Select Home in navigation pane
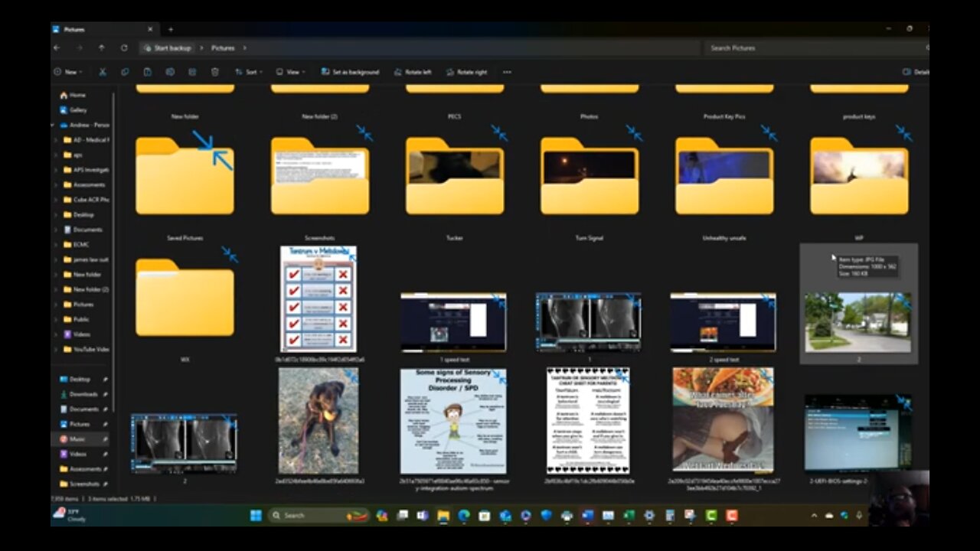Viewport: 980px width, 551px height. click(77, 95)
